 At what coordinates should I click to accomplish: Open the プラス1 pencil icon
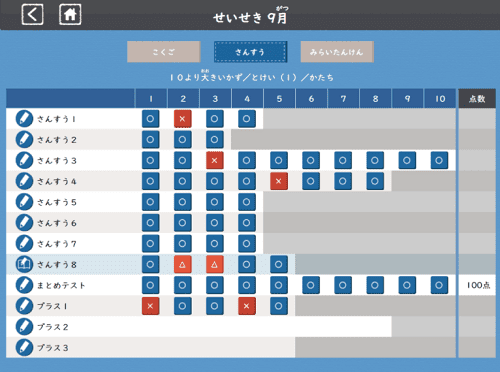point(24,306)
